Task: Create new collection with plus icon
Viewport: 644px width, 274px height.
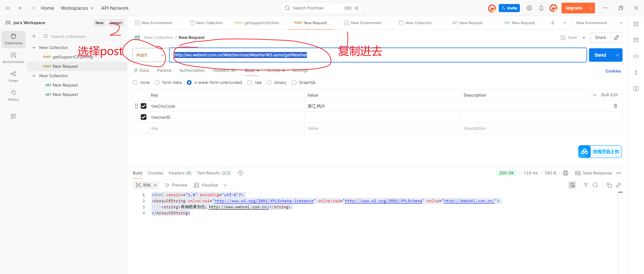Action: tap(34, 36)
